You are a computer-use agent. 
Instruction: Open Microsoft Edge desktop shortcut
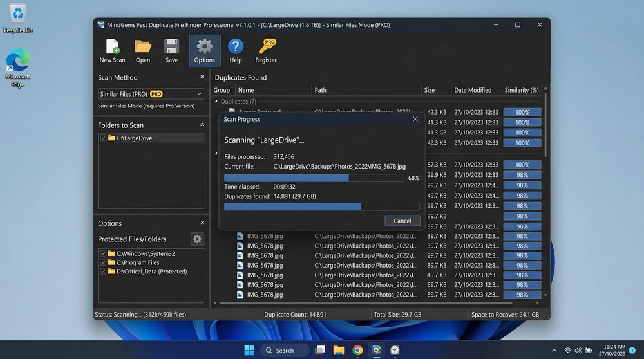[17, 68]
